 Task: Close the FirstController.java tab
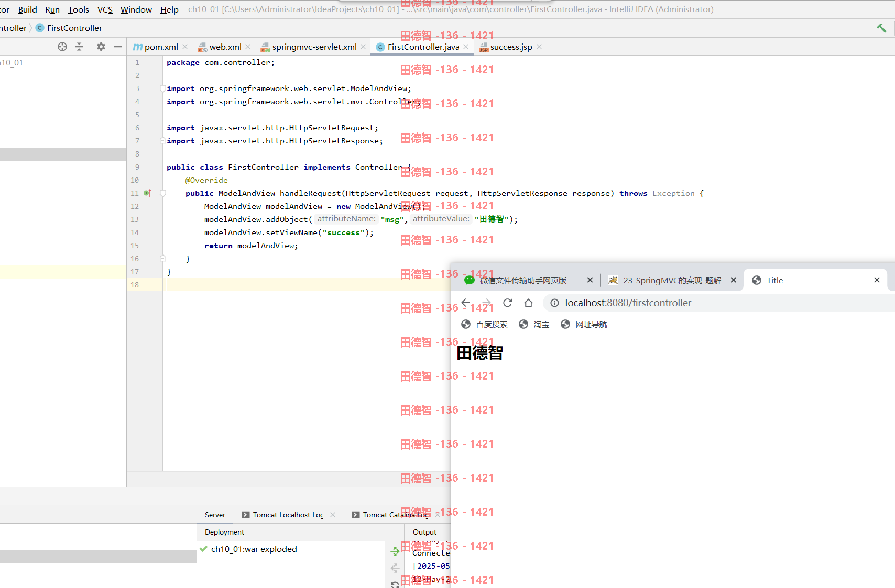[466, 47]
